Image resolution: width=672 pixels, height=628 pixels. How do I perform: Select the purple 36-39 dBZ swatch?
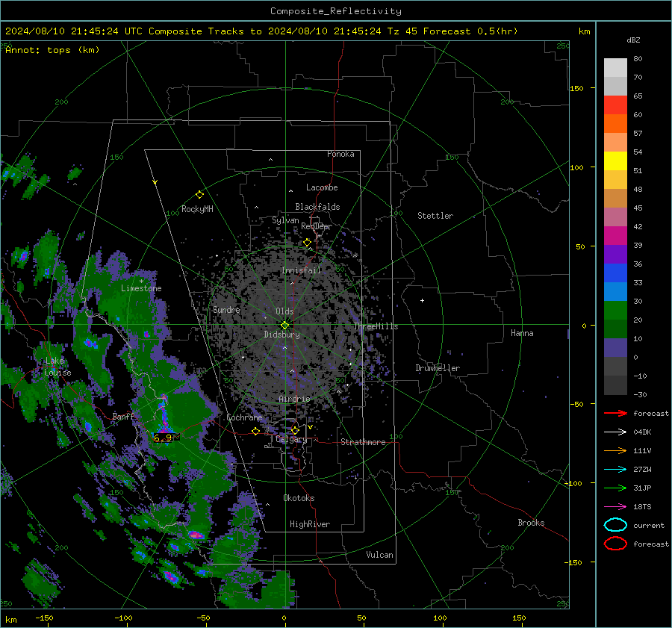615,255
